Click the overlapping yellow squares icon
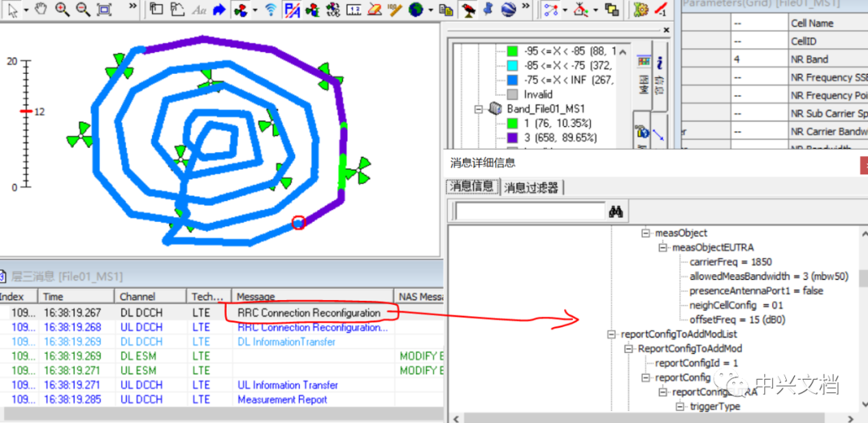 pos(612,10)
